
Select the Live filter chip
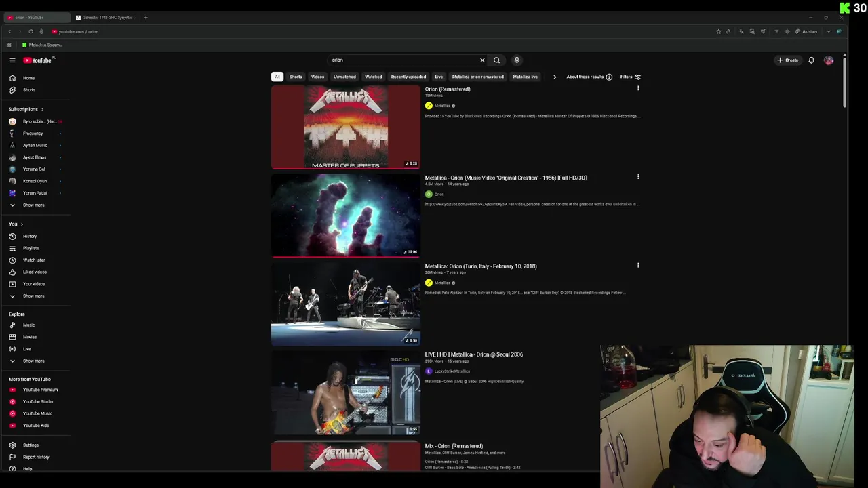pyautogui.click(x=439, y=77)
